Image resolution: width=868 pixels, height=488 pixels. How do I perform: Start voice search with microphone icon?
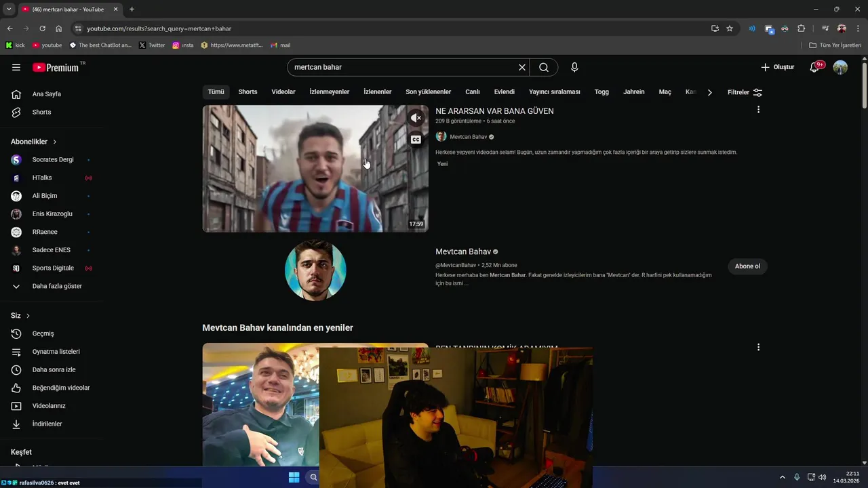click(574, 67)
